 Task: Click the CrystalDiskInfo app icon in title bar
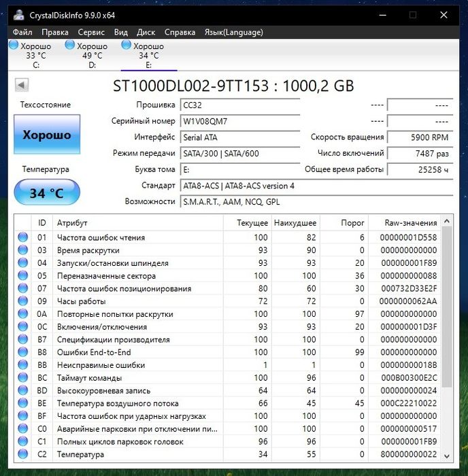(19, 15)
